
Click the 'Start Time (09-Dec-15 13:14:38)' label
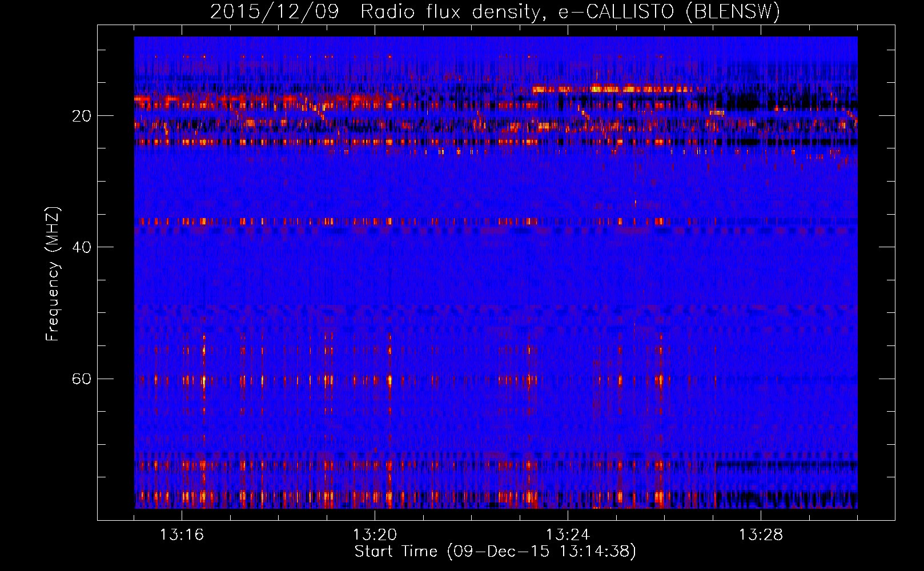coord(495,552)
